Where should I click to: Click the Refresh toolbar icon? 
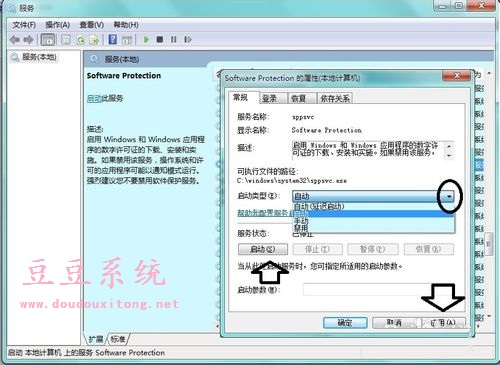click(80, 40)
